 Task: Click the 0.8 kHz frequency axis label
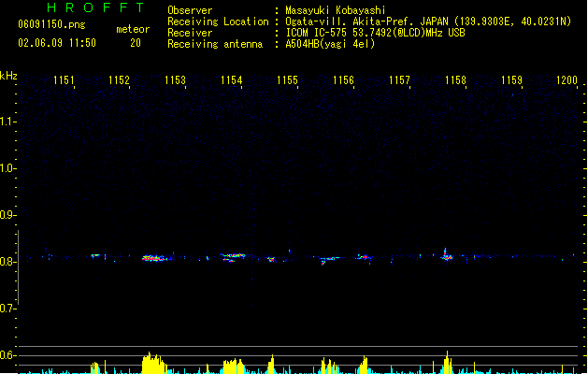click(x=7, y=262)
